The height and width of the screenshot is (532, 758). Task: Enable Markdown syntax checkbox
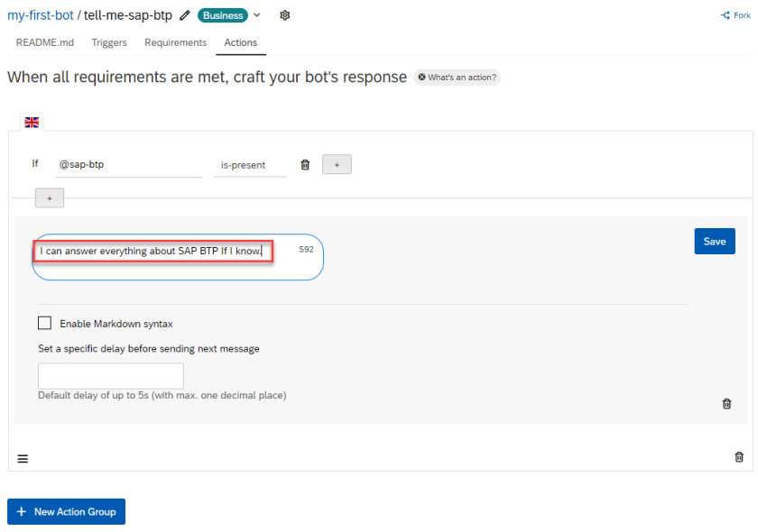point(44,323)
